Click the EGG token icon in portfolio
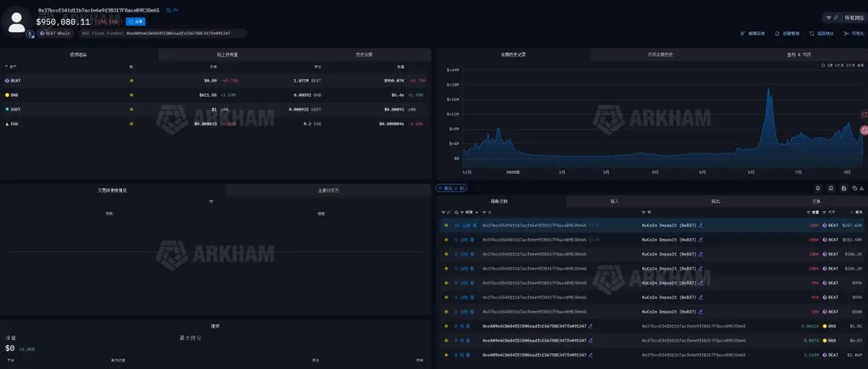Screen dimensions: 868x369 pyautogui.click(x=7, y=124)
